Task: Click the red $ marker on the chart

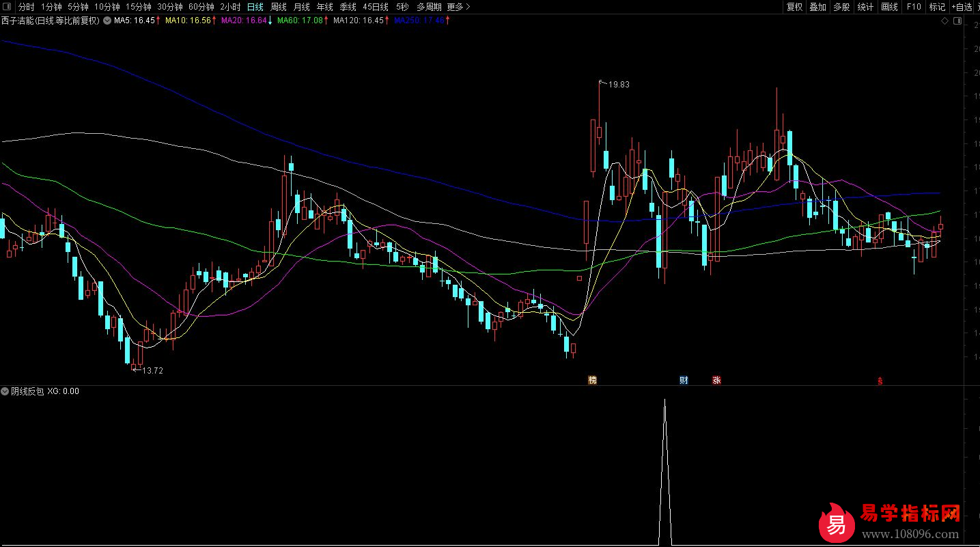Action: [x=880, y=381]
